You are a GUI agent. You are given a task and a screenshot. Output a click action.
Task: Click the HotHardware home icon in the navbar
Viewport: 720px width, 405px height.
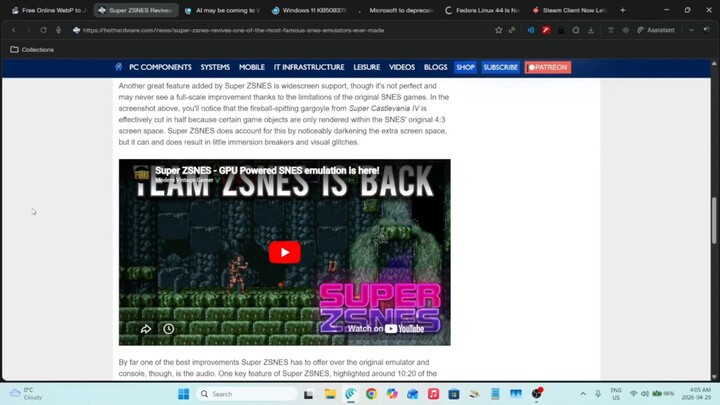118,67
